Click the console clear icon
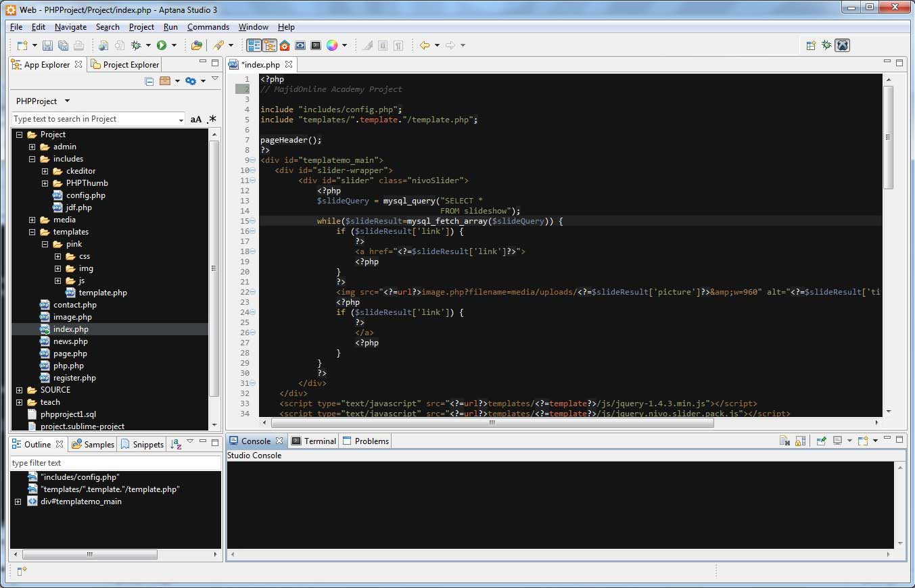Image resolution: width=915 pixels, height=588 pixels. pos(784,441)
